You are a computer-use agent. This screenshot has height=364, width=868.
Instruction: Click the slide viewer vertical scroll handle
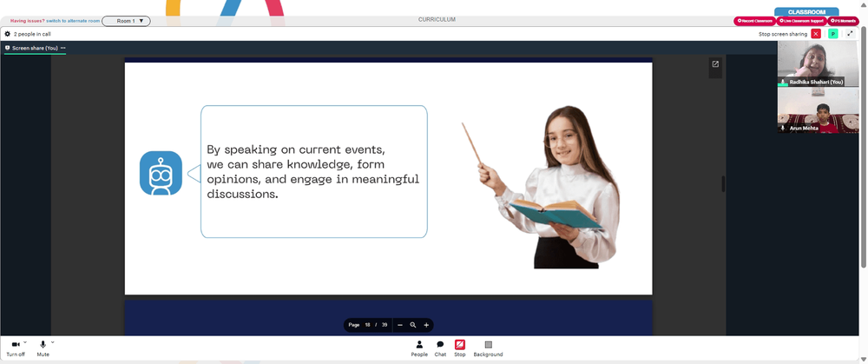pyautogui.click(x=723, y=184)
